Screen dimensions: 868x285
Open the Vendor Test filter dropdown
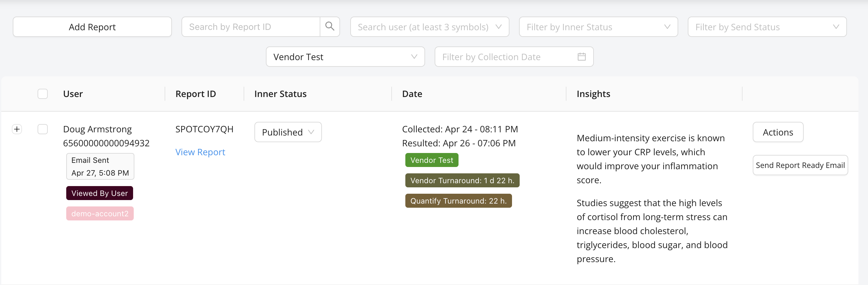click(345, 57)
